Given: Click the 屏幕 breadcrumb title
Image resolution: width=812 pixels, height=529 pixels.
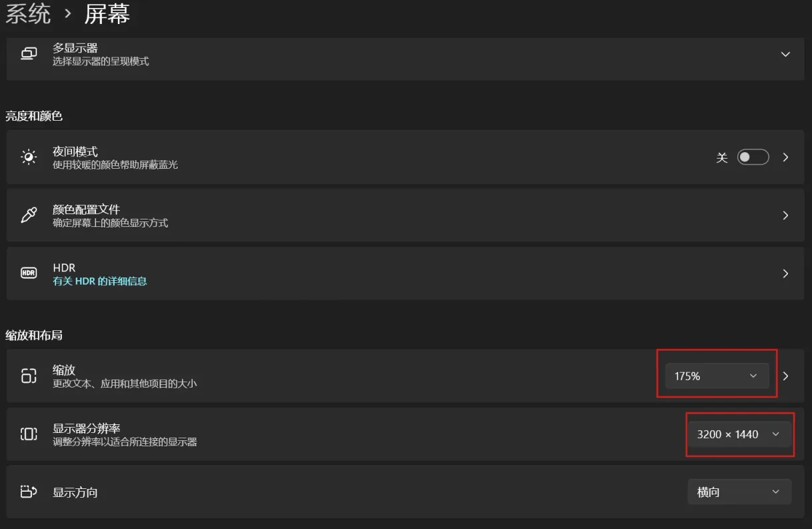Looking at the screenshot, I should [x=107, y=13].
